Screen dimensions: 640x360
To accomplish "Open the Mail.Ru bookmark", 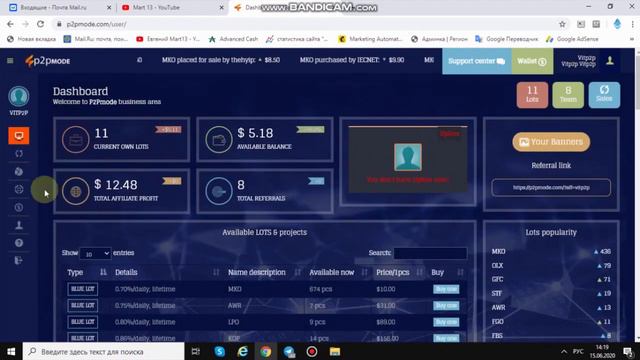I will [x=96, y=39].
